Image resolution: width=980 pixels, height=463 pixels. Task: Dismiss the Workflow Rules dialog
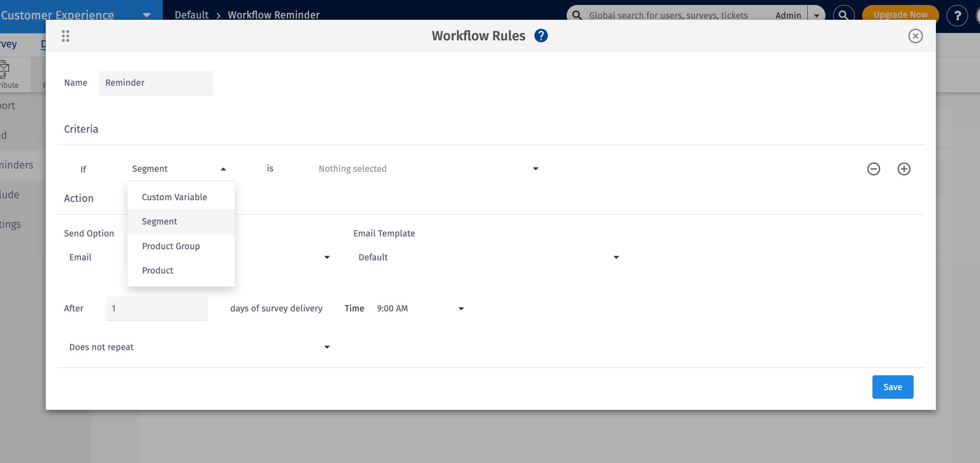click(915, 36)
